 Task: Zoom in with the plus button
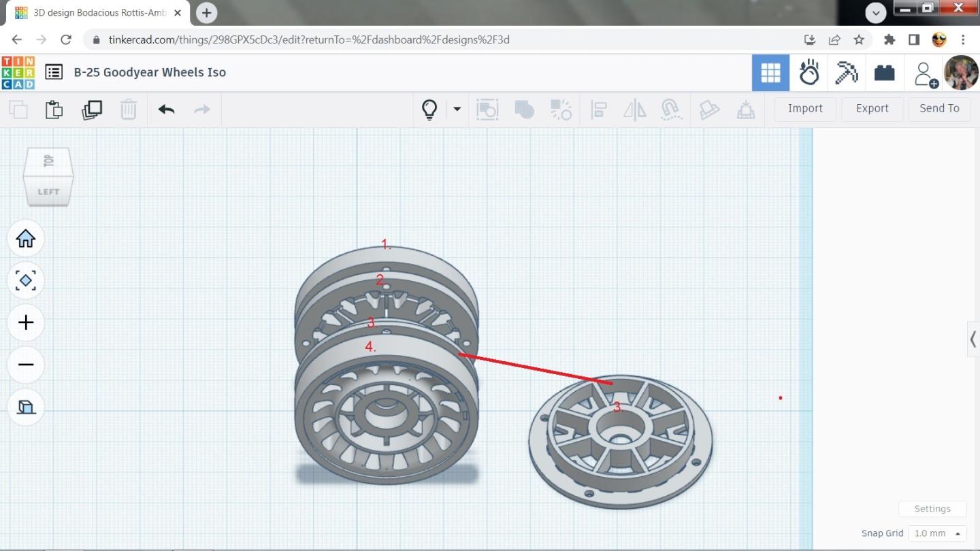click(26, 322)
